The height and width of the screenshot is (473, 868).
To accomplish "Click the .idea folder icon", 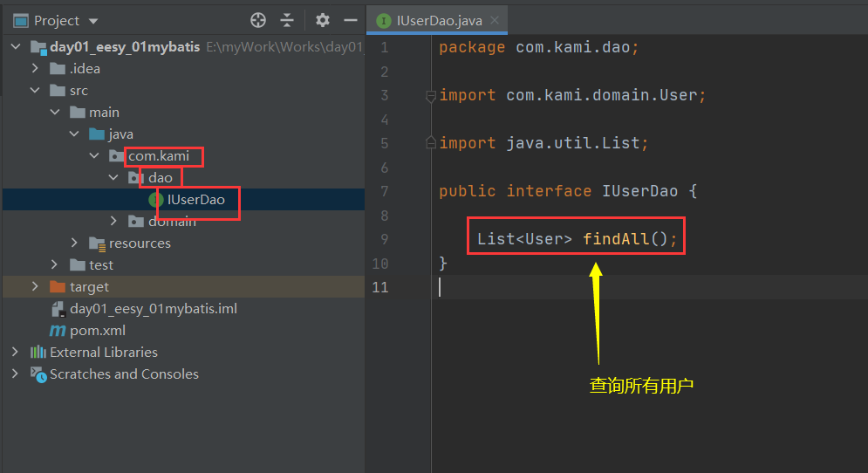I will pyautogui.click(x=58, y=69).
